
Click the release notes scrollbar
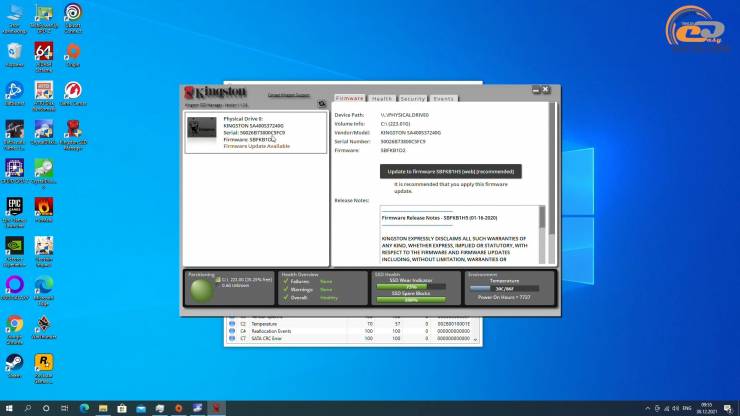tap(542, 235)
